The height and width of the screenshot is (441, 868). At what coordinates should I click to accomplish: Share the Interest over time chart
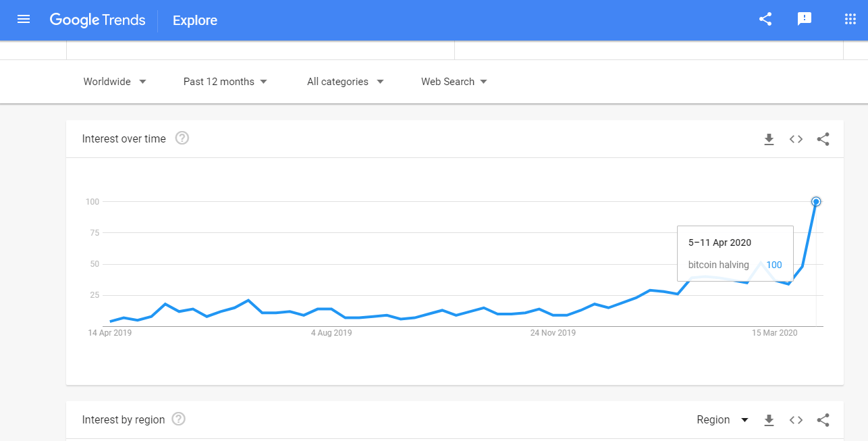pyautogui.click(x=823, y=139)
